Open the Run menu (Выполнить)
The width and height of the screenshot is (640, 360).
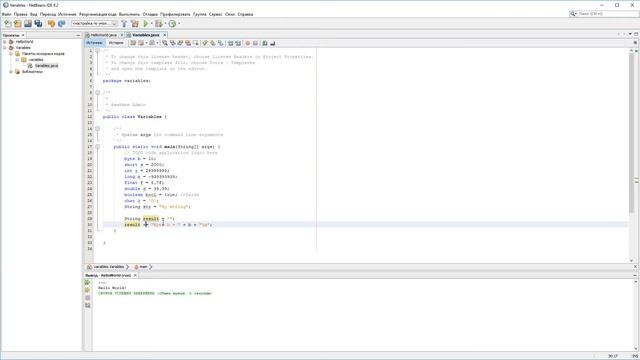point(129,14)
